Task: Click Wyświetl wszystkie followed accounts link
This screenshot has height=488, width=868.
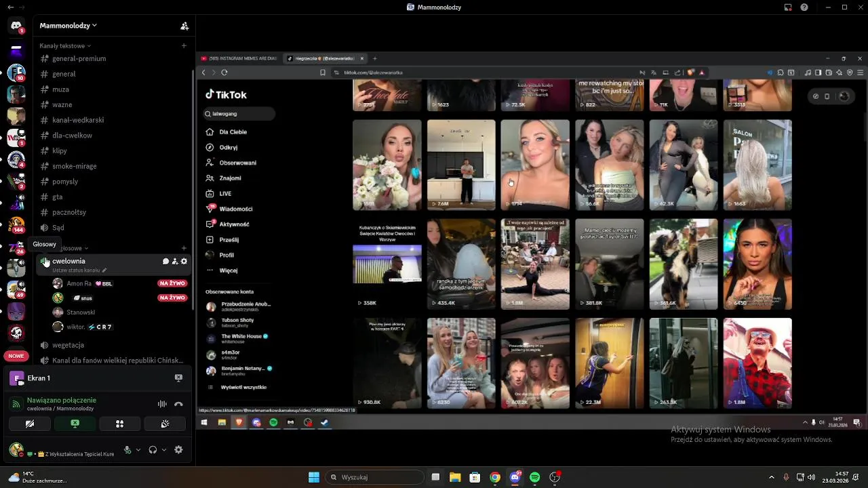Action: (x=243, y=387)
